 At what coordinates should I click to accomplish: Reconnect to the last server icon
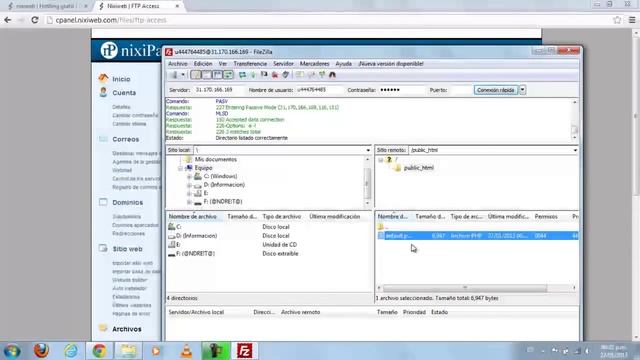(286, 75)
